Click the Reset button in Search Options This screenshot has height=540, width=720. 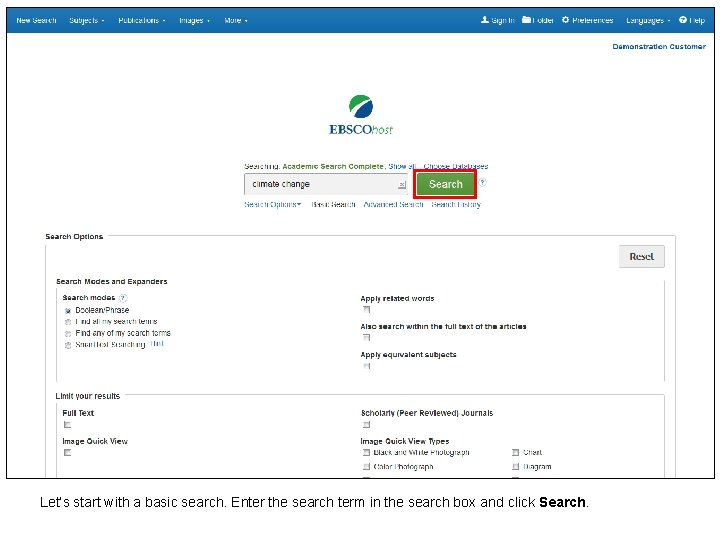pos(641,257)
